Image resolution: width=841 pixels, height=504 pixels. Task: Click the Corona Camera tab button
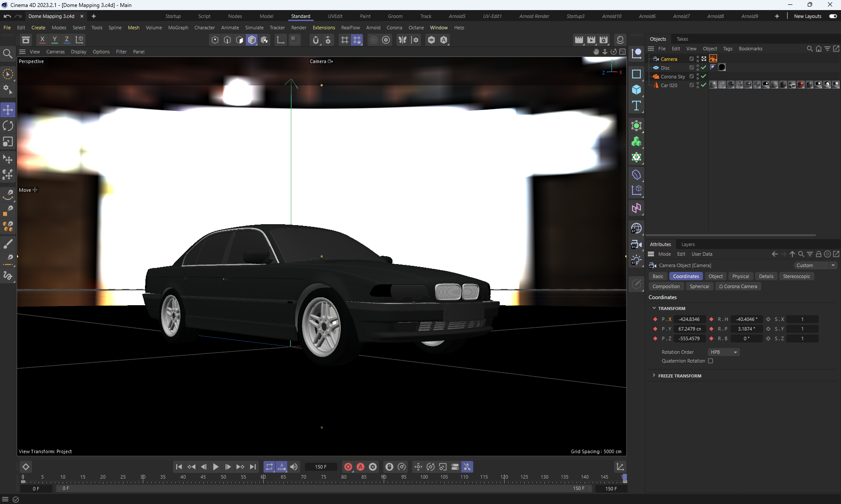tap(738, 286)
